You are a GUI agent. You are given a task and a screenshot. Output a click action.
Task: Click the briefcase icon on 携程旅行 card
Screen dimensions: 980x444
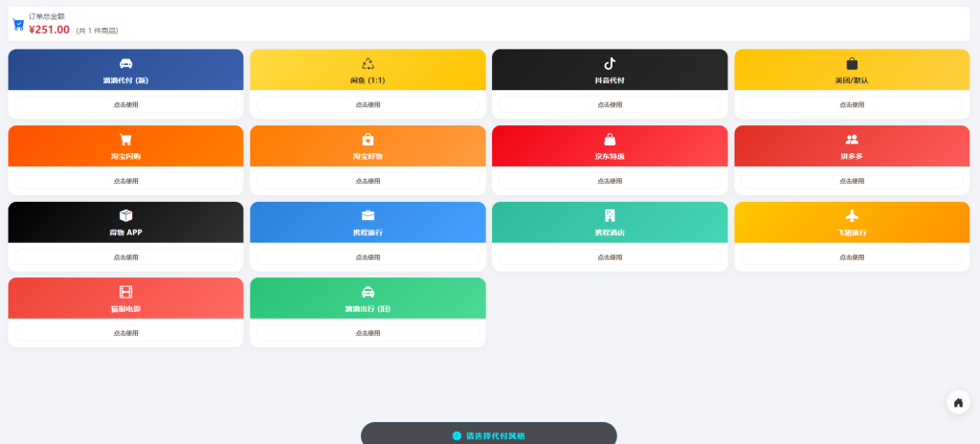[x=368, y=215]
